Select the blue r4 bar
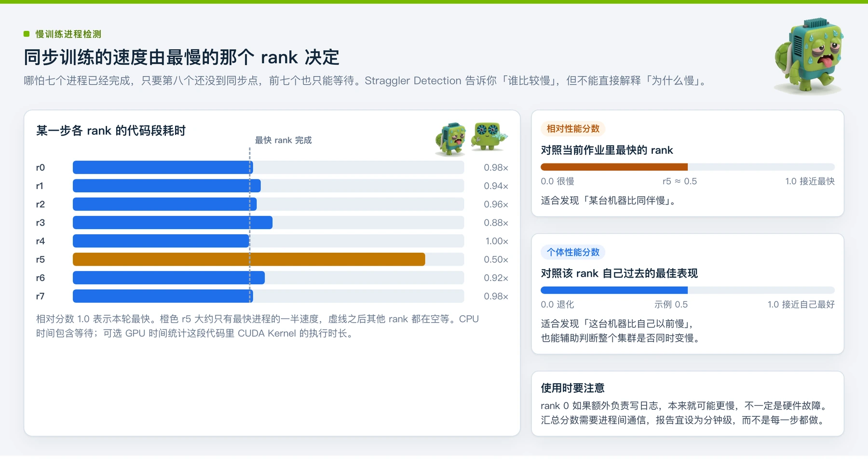The width and height of the screenshot is (868, 459). pos(161,241)
